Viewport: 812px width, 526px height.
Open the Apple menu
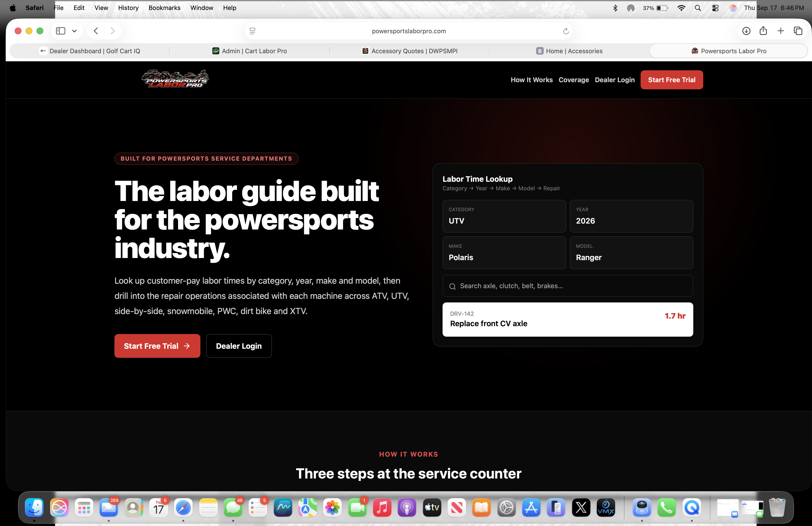tap(13, 8)
